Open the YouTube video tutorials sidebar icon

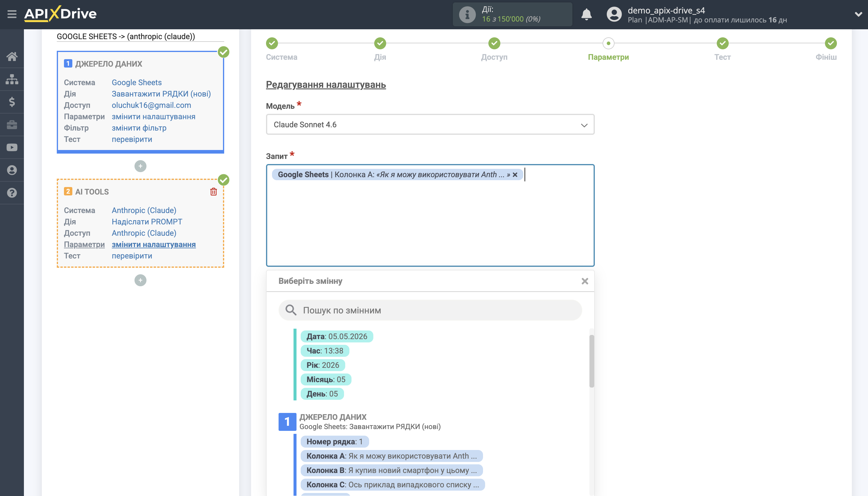(x=12, y=148)
